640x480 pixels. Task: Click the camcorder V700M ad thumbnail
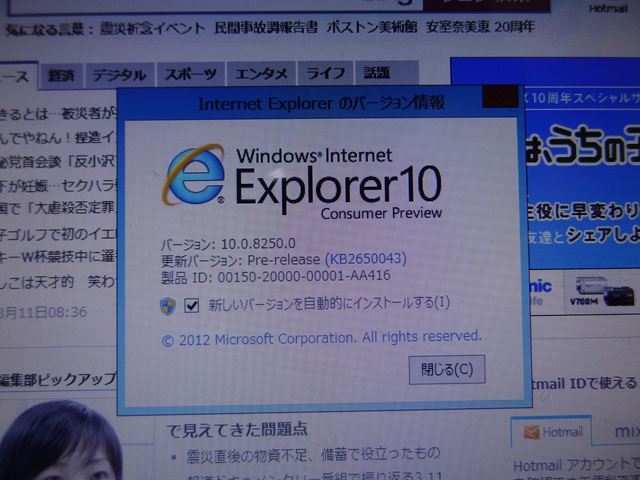click(602, 292)
